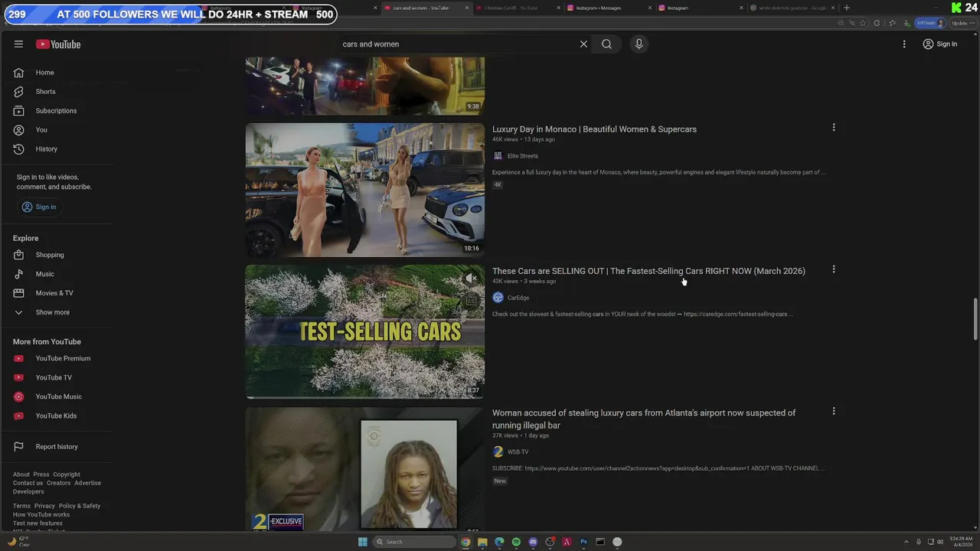Image resolution: width=980 pixels, height=551 pixels.
Task: Click the page vertical scrollbar thumb
Action: 975,319
